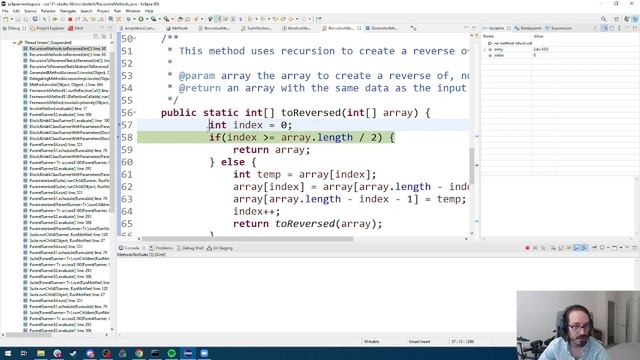Open File Explorer from the taskbar
640x360 pixels.
[40, 353]
